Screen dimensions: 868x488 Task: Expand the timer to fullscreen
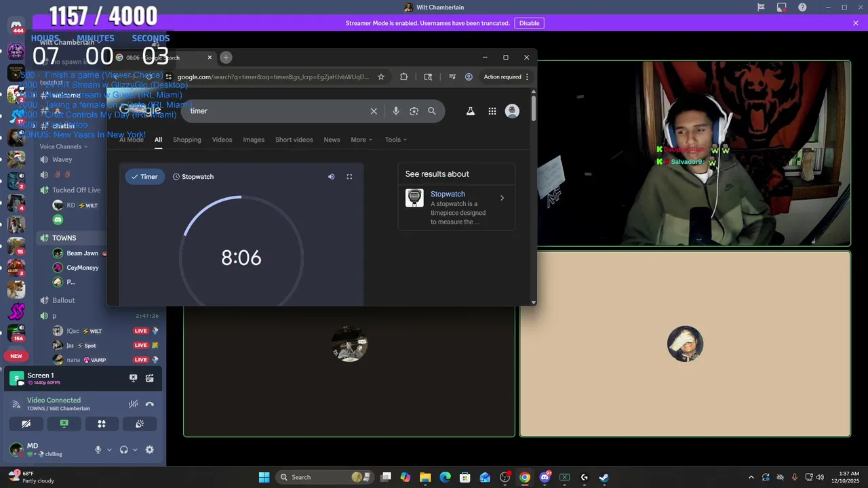[x=349, y=177]
